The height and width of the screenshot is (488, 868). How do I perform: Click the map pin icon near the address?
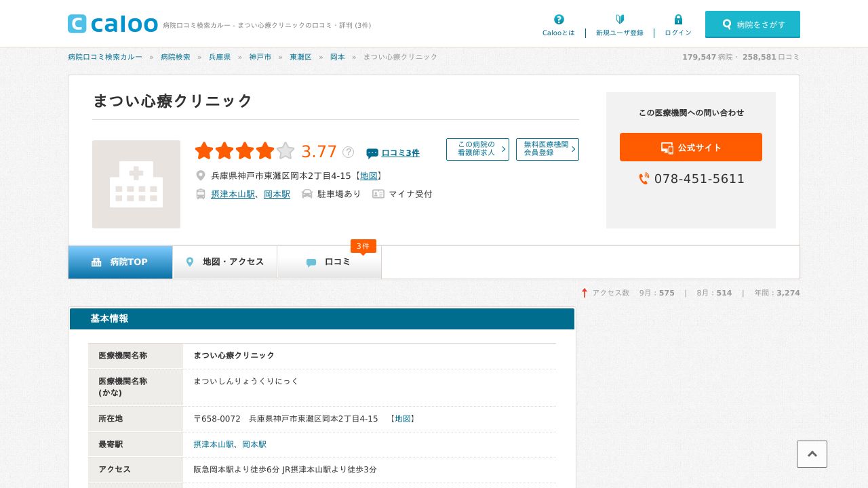click(201, 175)
